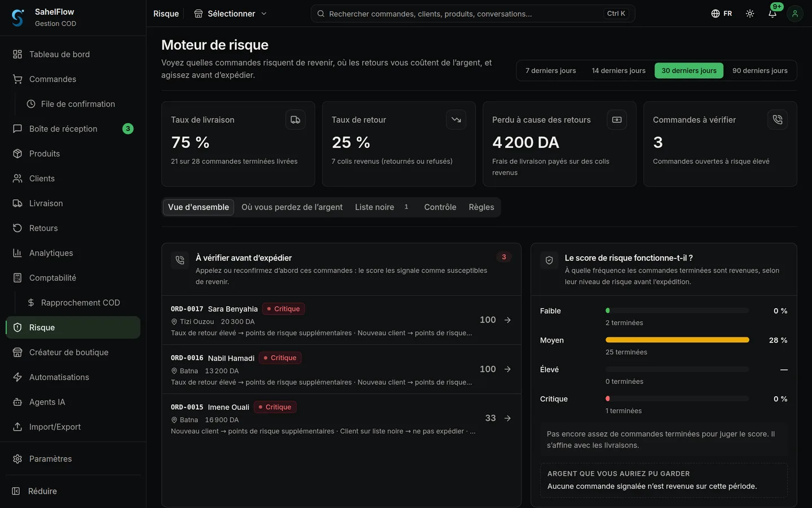The width and height of the screenshot is (812, 508).
Task: Open the Liste noire tab
Action: tap(383, 207)
